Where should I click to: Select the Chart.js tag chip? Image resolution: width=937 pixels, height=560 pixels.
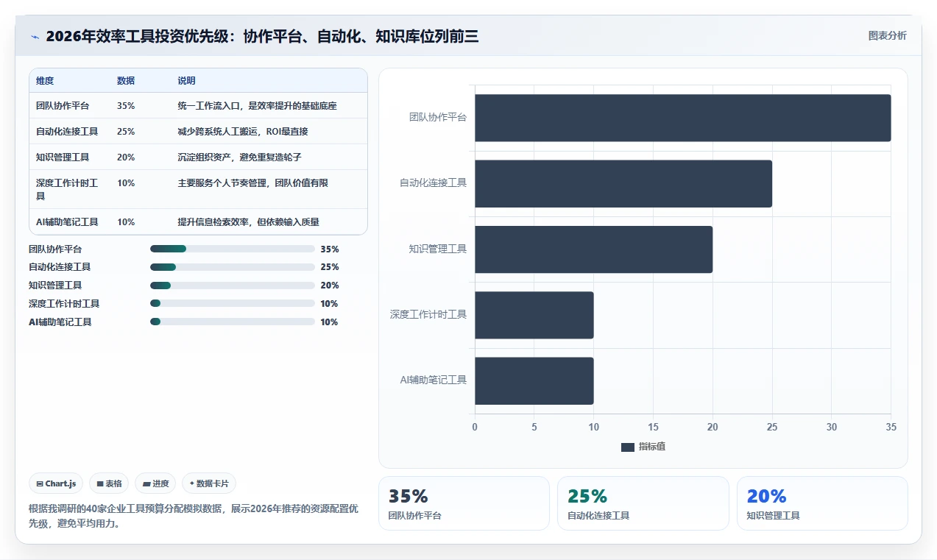[56, 483]
